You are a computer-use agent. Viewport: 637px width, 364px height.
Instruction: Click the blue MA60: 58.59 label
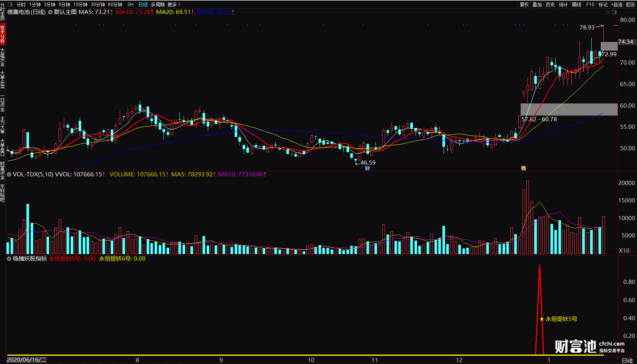(215, 12)
